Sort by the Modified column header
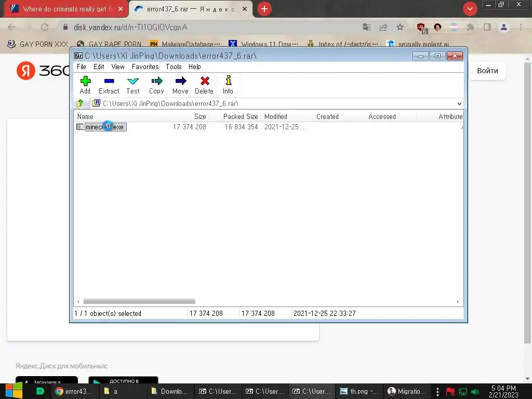Viewport: 532px width, 399px height. coord(287,116)
